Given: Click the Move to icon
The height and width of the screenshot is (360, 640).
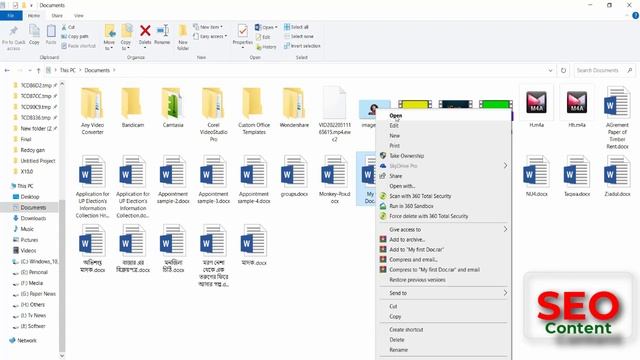Looking at the screenshot, I should [109, 31].
